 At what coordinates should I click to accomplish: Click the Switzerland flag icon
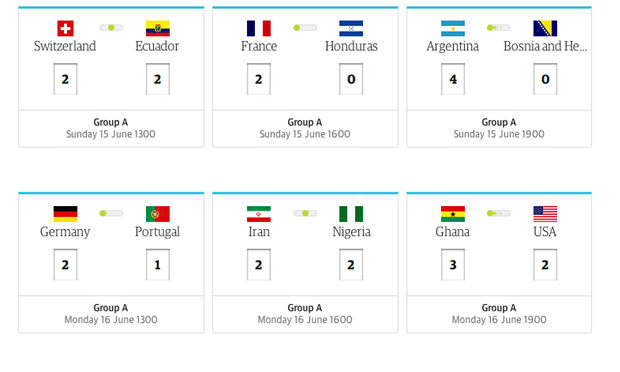65,28
